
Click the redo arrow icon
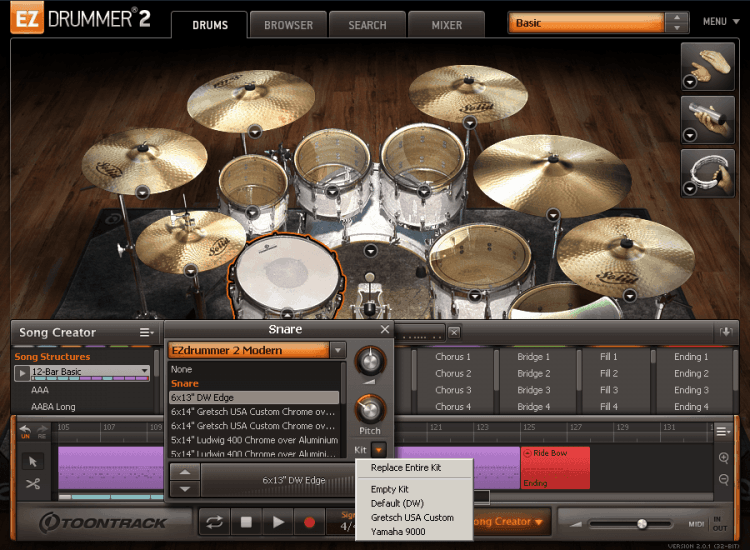42,430
